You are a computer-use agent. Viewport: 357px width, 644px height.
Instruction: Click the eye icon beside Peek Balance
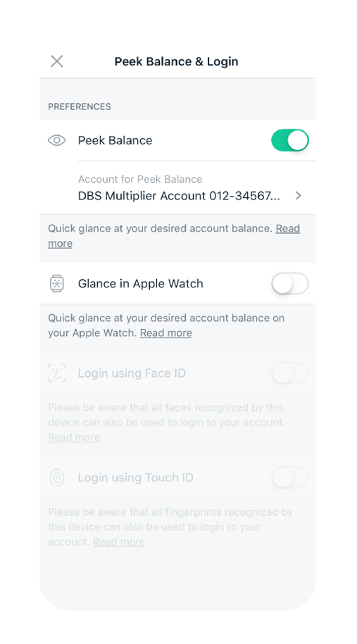pos(56,140)
